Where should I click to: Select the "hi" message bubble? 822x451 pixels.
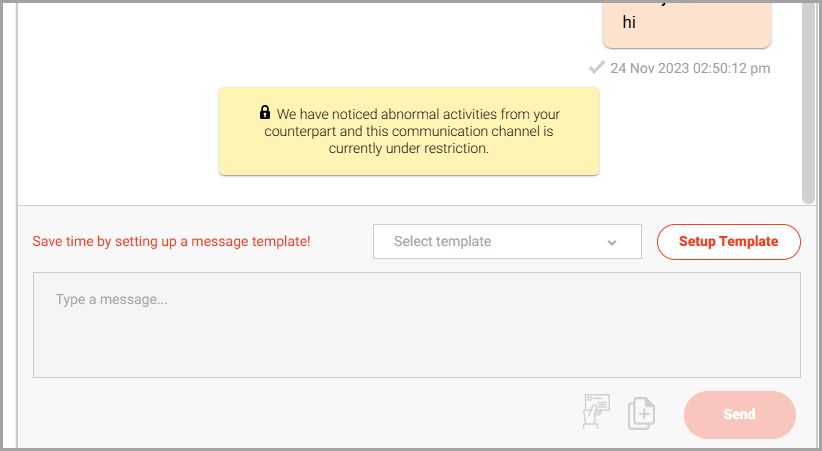(687, 25)
